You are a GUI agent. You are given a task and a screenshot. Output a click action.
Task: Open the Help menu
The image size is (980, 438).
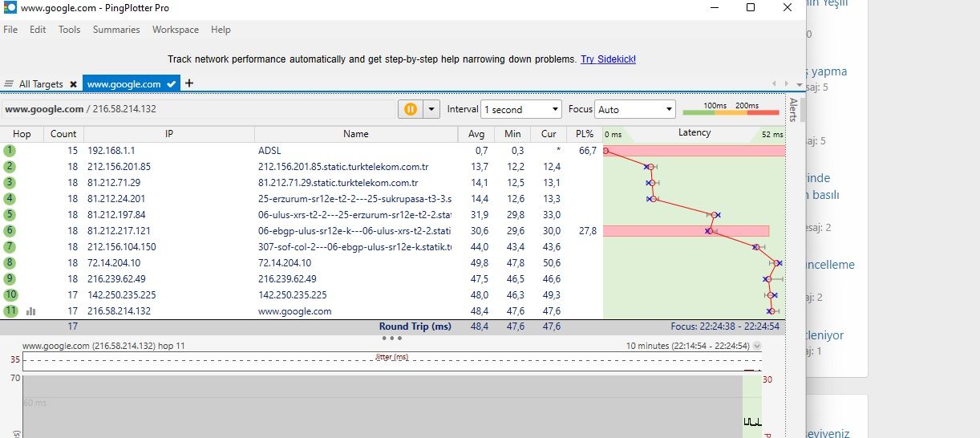(221, 30)
